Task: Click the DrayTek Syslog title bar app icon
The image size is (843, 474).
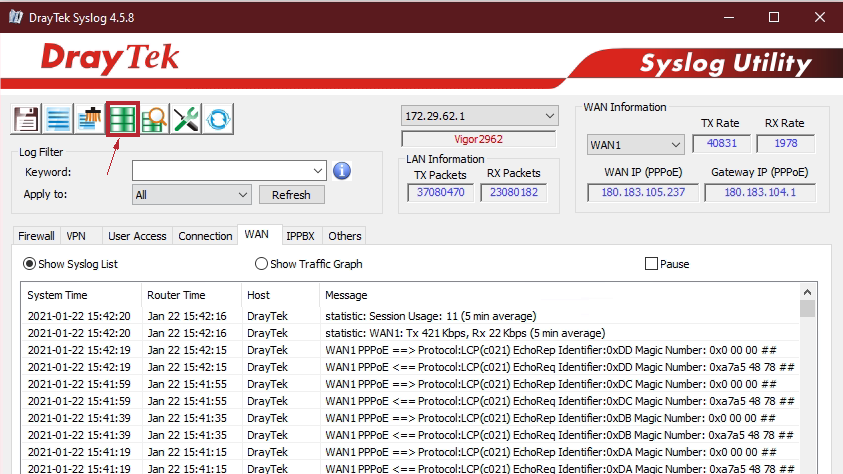Action: (16, 17)
